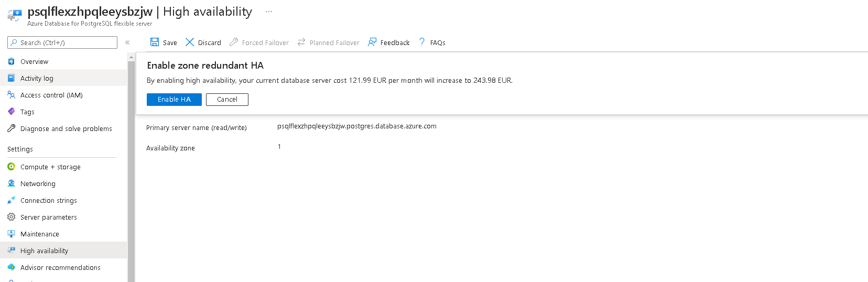Click the Save toolbar label
Image resolution: width=868 pixels, height=282 pixels.
click(x=170, y=43)
